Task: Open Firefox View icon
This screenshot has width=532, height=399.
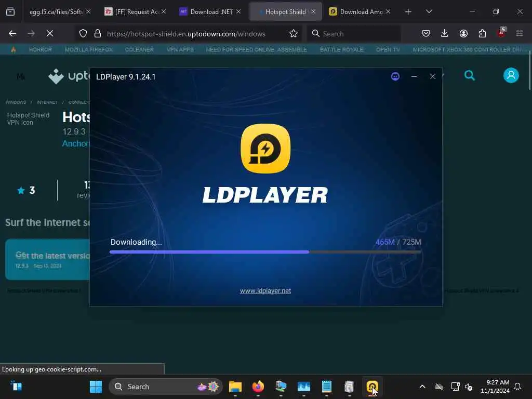Action: (x=10, y=12)
